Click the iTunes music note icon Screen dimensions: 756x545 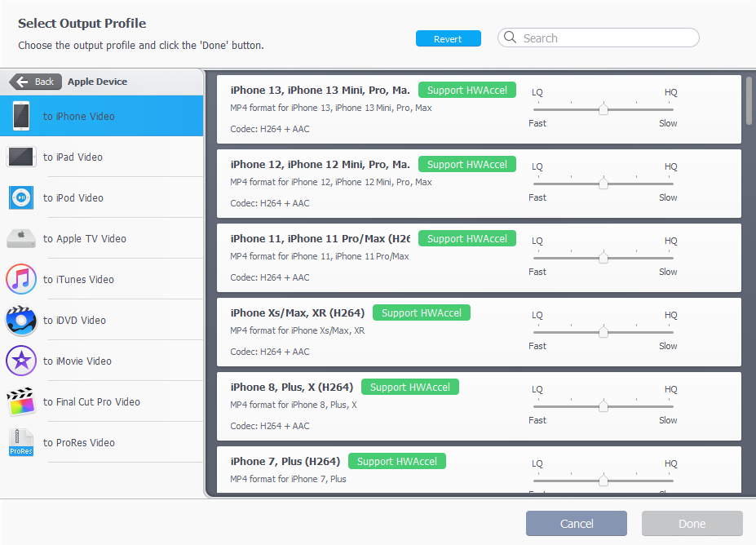(x=21, y=279)
